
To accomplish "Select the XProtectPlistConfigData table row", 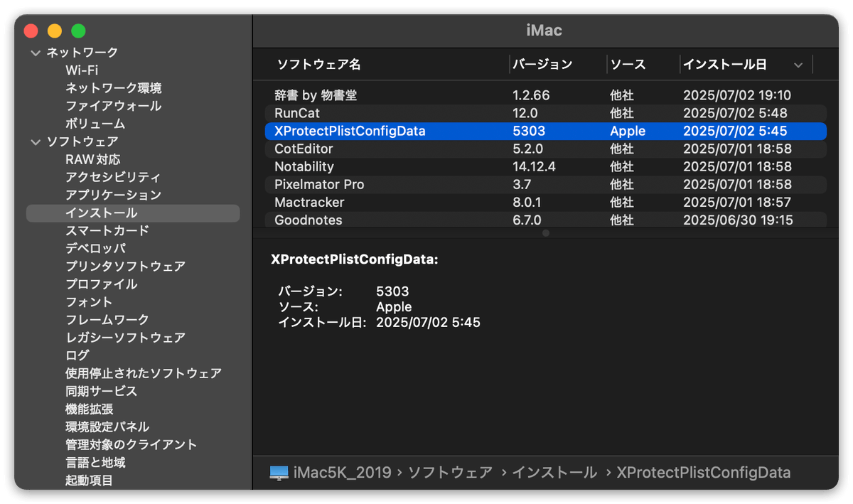I will [x=545, y=131].
